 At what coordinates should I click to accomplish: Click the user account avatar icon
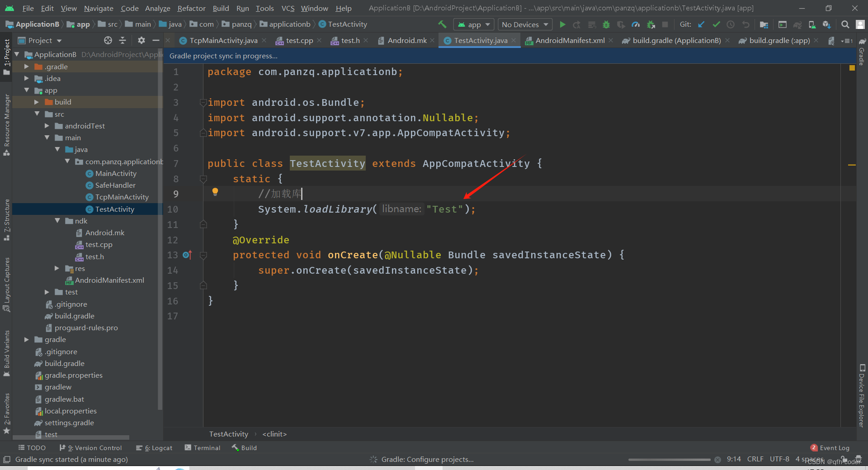coord(860,24)
